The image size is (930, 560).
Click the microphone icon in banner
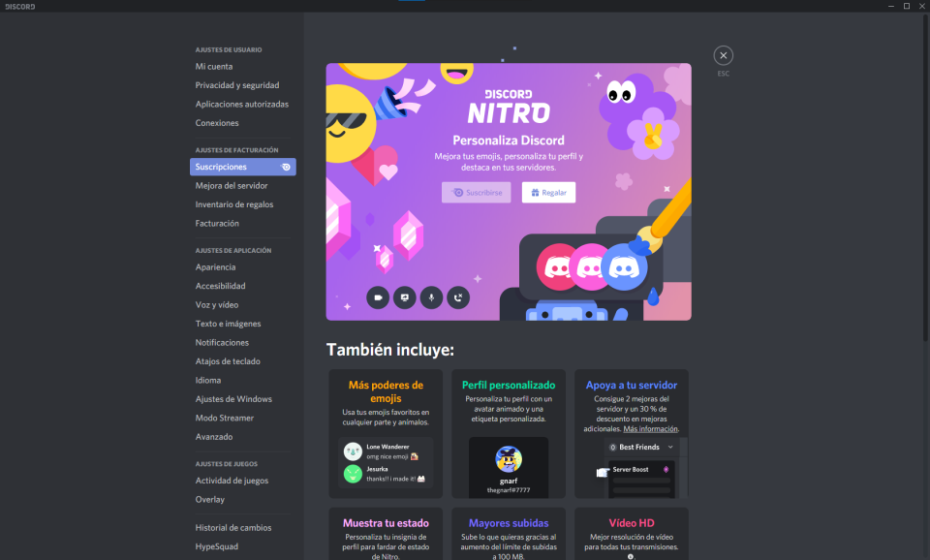tap(431, 297)
